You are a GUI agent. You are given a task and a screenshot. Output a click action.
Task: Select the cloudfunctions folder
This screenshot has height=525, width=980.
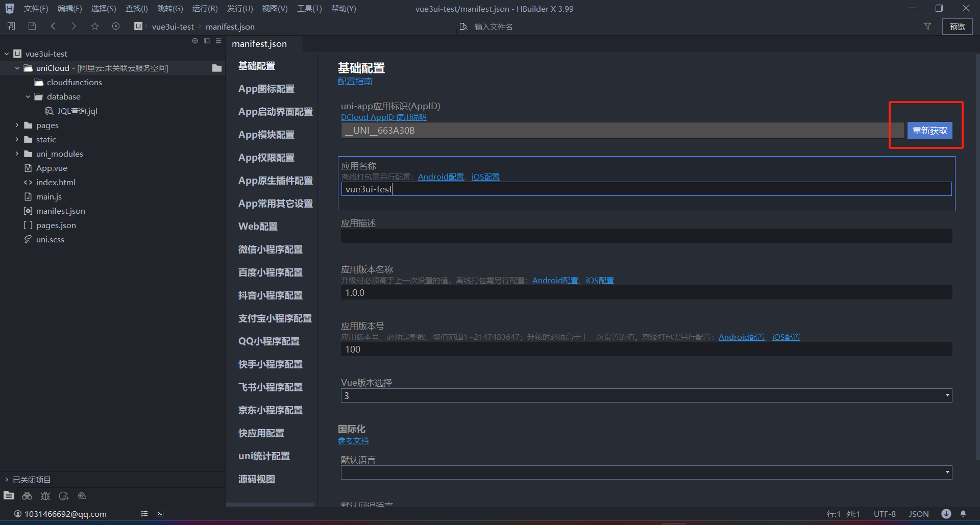tap(75, 82)
